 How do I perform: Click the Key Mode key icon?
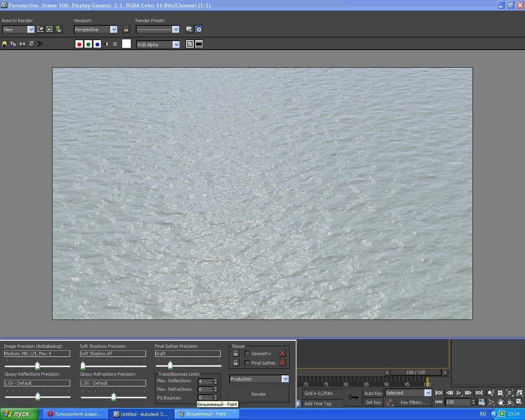(353, 397)
